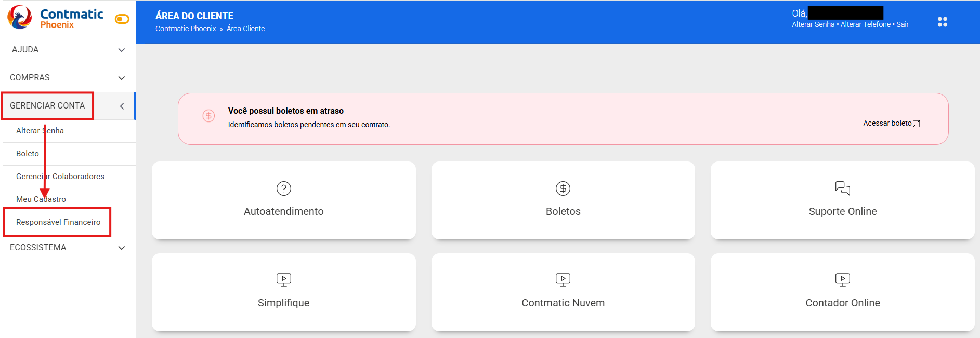The image size is (980, 338).
Task: Click the arrow icon beside Acessar boleto
Action: (917, 124)
